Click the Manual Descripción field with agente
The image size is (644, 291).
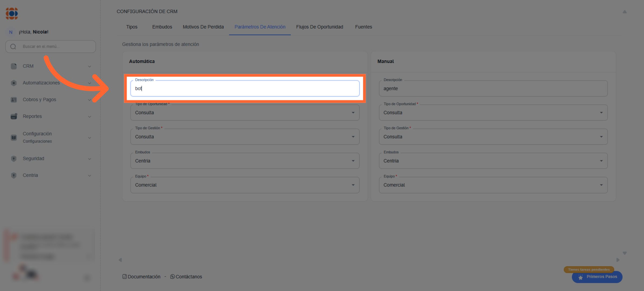pyautogui.click(x=493, y=88)
